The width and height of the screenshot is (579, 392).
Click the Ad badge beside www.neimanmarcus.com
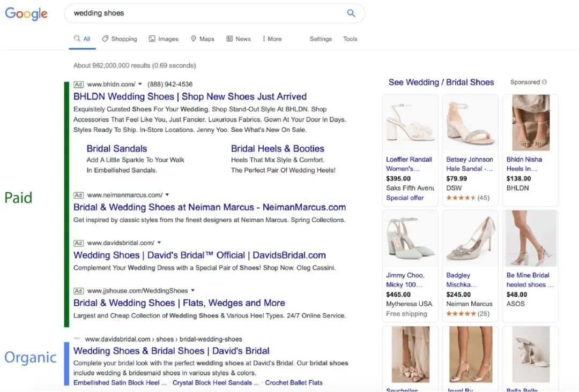coord(78,195)
